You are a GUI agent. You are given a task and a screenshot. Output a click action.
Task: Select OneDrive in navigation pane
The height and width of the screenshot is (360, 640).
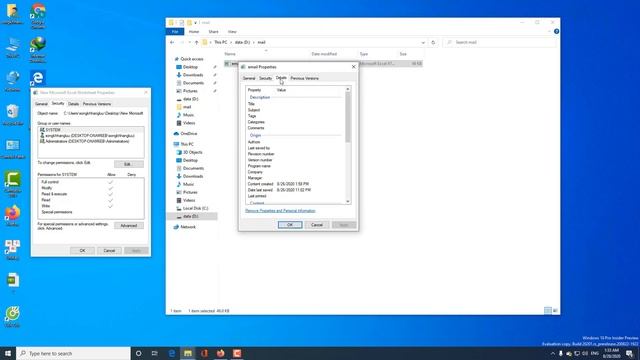pos(189,134)
